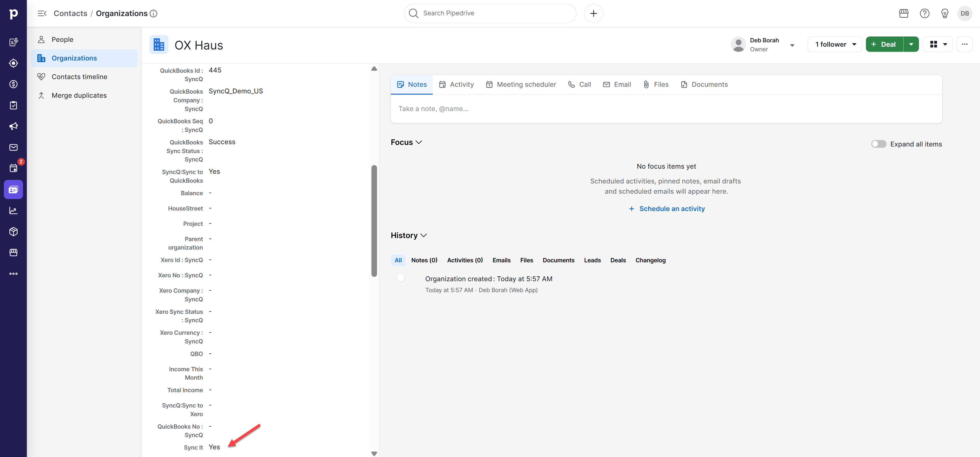This screenshot has height=457, width=980.
Task: Switch to the Meeting scheduler tab
Action: 521,84
